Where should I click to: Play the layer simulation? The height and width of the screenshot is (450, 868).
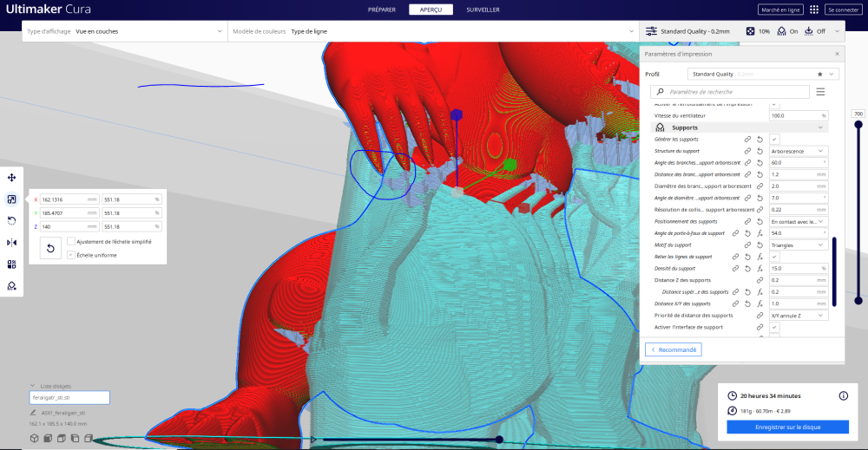pyautogui.click(x=313, y=440)
